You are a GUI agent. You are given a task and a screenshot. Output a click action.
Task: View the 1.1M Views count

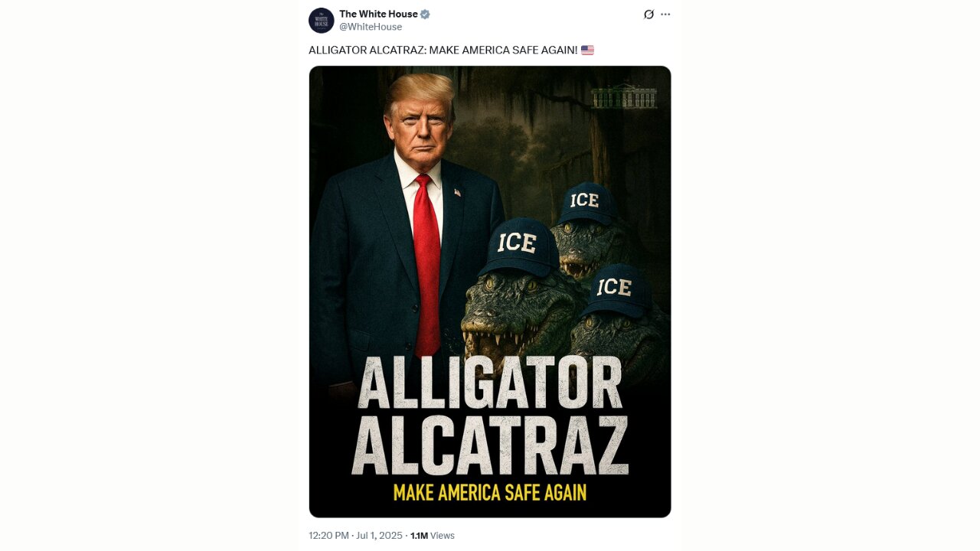pyautogui.click(x=433, y=536)
